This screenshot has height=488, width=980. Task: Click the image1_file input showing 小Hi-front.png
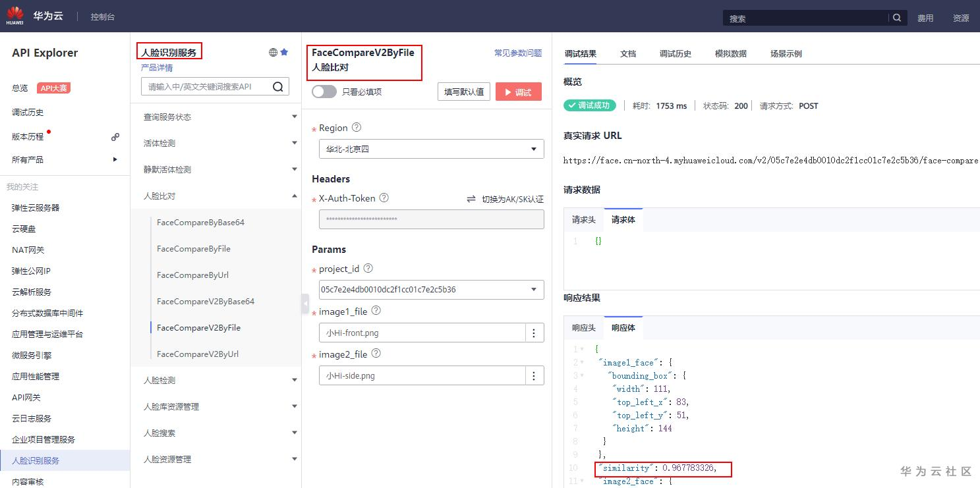click(422, 333)
